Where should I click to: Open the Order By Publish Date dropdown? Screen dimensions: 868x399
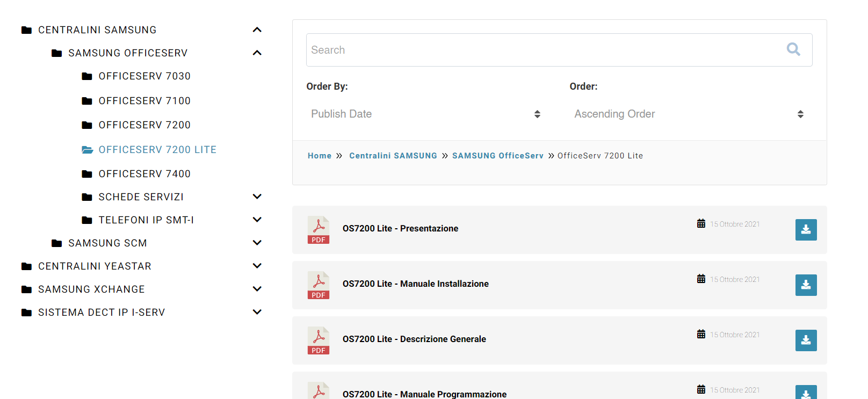[426, 114]
